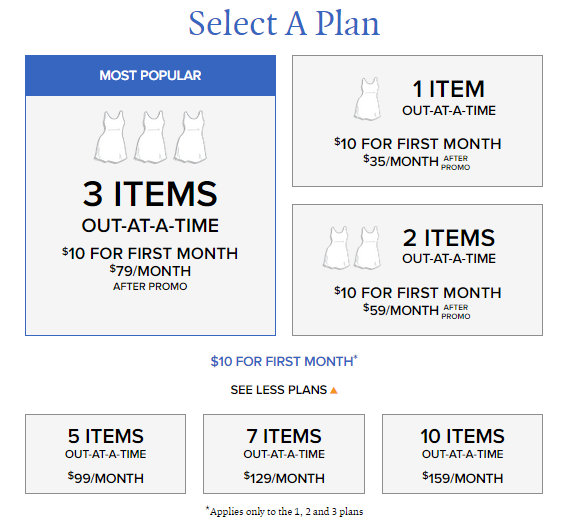Select the 5 Items $99/month plan

click(105, 454)
